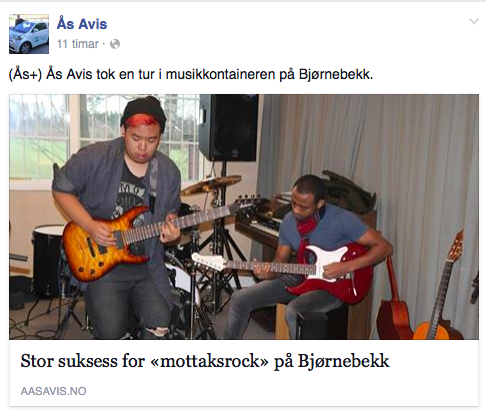Select the post text mentioning musikkontaineren
This screenshot has width=486, height=412.
click(x=191, y=74)
